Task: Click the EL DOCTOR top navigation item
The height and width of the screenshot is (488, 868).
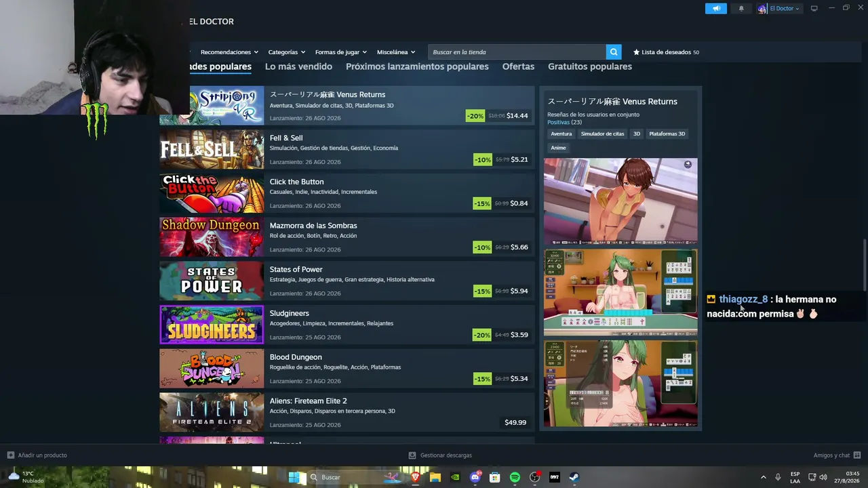Action: (x=212, y=22)
